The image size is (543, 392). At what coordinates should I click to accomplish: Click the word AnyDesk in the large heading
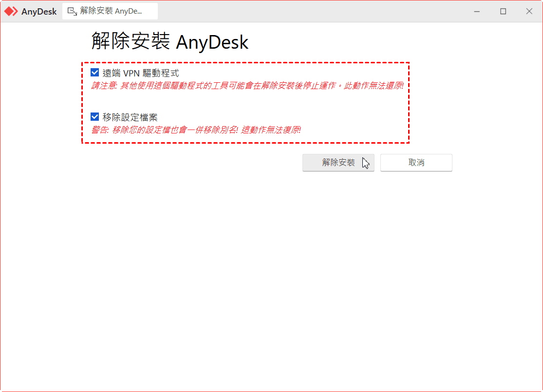(212, 42)
